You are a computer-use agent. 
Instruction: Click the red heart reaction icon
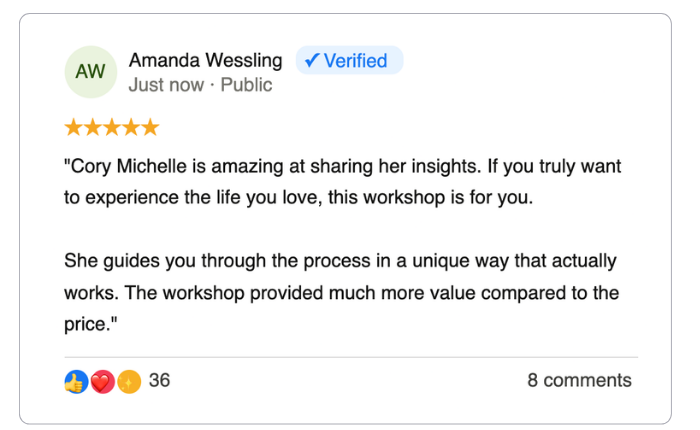tap(102, 381)
